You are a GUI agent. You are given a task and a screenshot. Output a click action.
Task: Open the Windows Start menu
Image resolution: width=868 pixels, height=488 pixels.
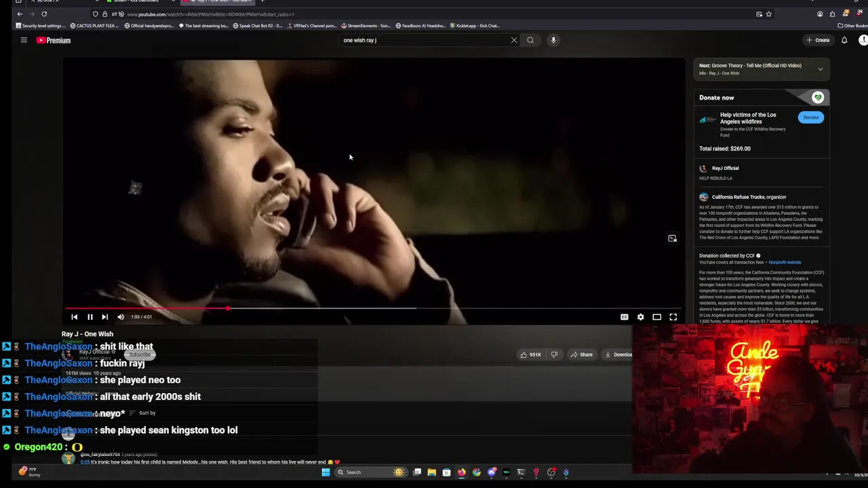(325, 472)
